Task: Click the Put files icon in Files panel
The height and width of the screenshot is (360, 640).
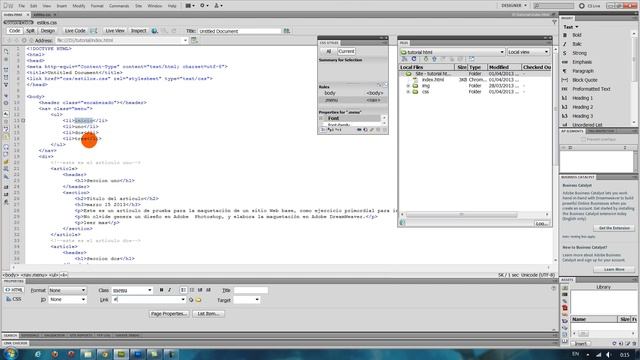Action: click(434, 59)
